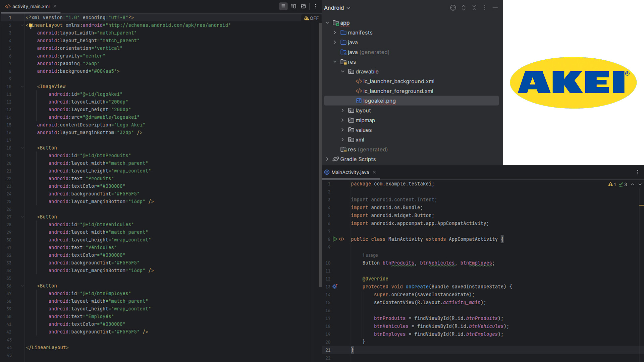Viewport: 644px width, 362px height.
Task: Switch editor to Design view mode
Action: pos(303,6)
